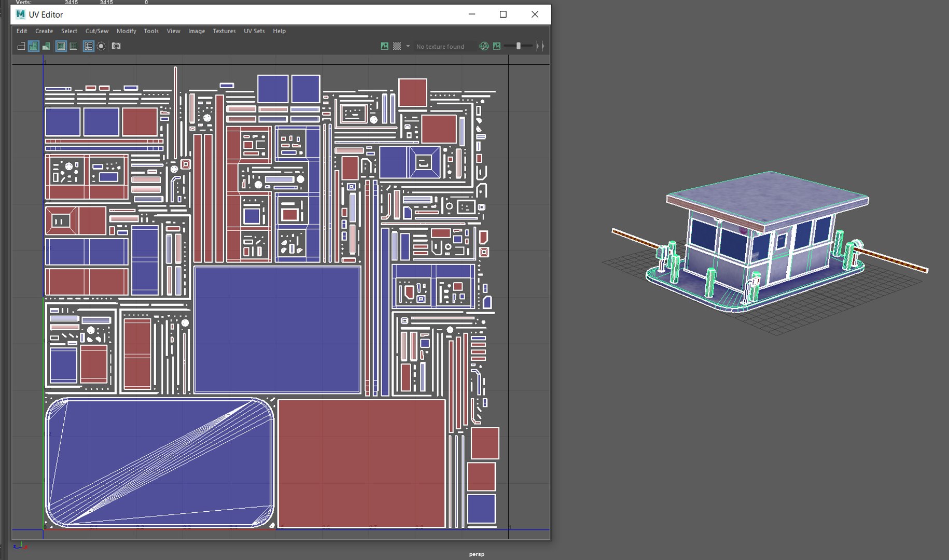949x560 pixels.
Task: Open the Edit menu
Action: (x=22, y=31)
